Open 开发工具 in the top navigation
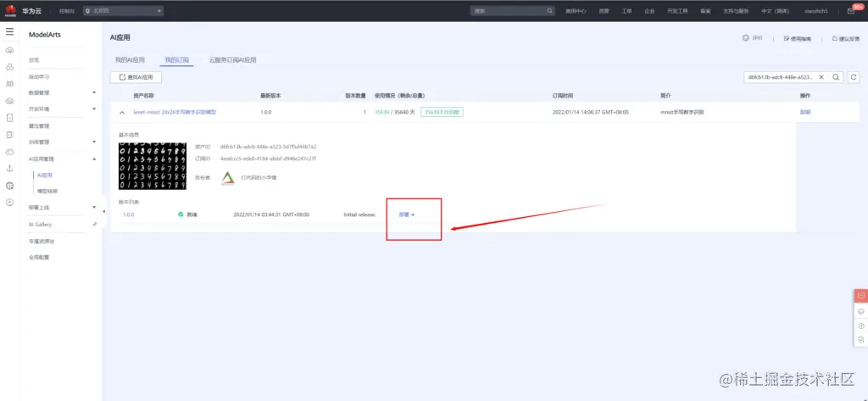Screen dimensions: 868x401 pos(677,11)
